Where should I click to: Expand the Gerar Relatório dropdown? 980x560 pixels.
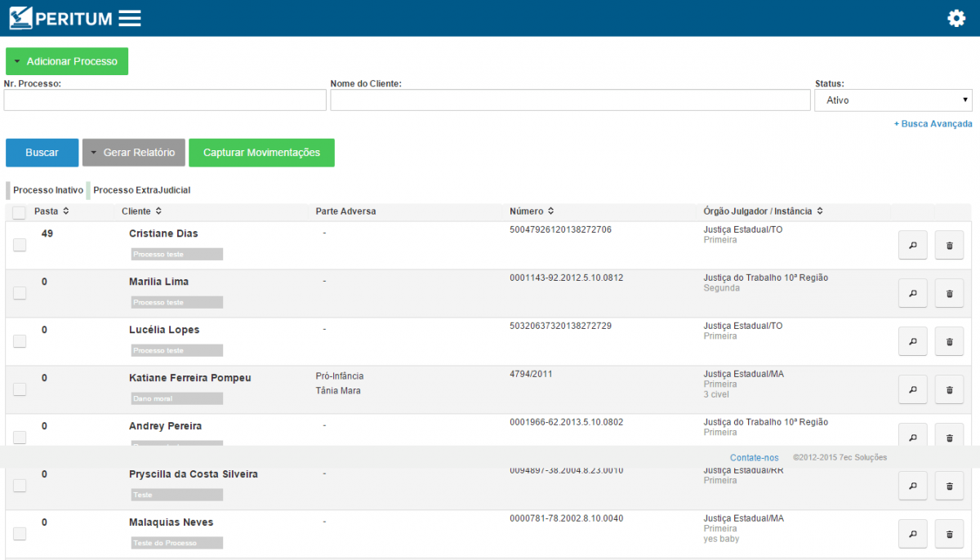point(133,153)
